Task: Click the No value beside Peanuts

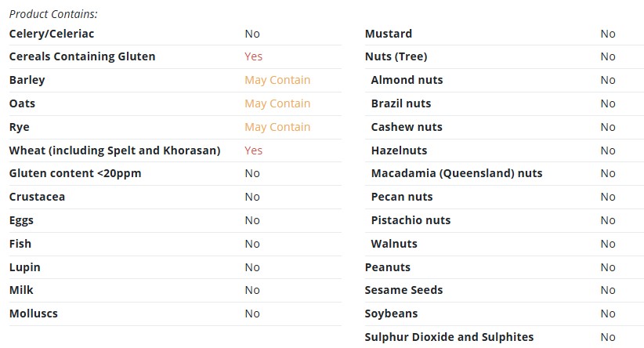Action: pyautogui.click(x=608, y=267)
